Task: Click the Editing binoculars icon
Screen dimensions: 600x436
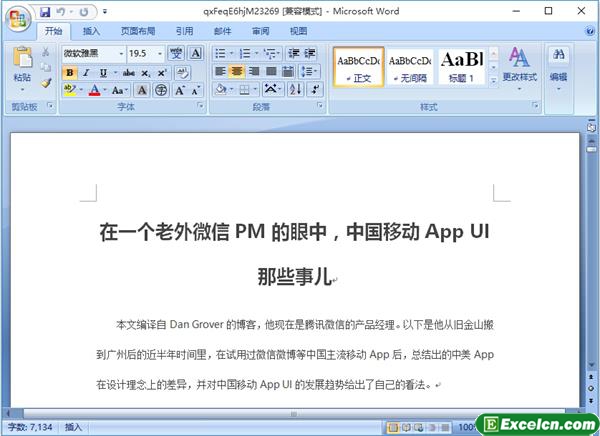Action: 558,64
